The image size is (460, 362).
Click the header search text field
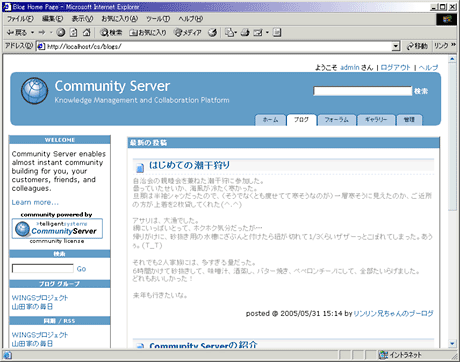click(363, 91)
